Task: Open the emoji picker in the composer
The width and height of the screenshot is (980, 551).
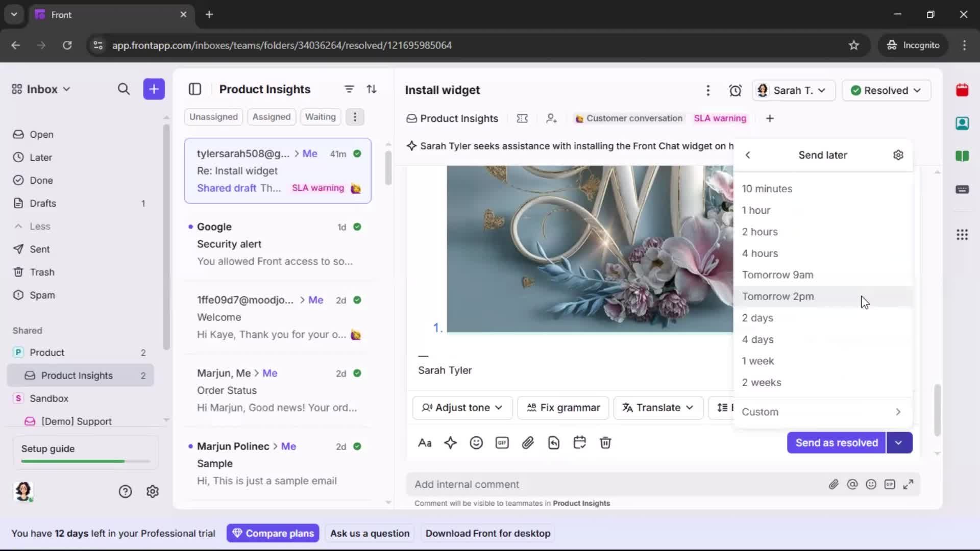Action: pos(476,443)
